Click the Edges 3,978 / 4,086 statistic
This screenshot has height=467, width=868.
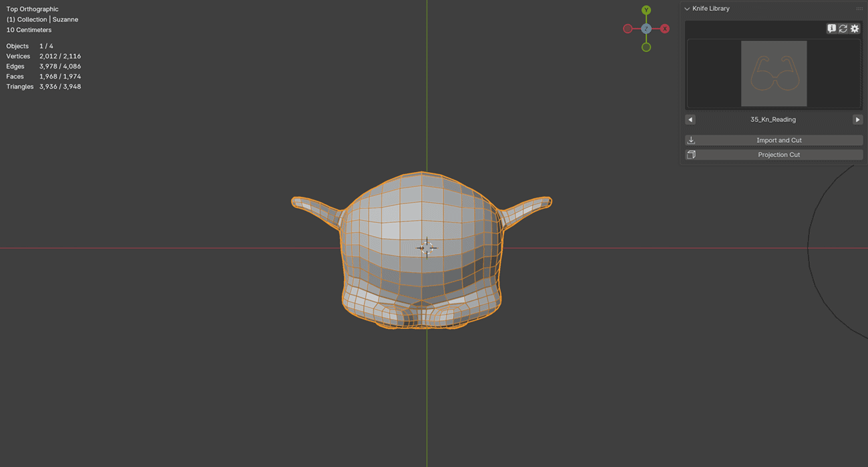[43, 66]
